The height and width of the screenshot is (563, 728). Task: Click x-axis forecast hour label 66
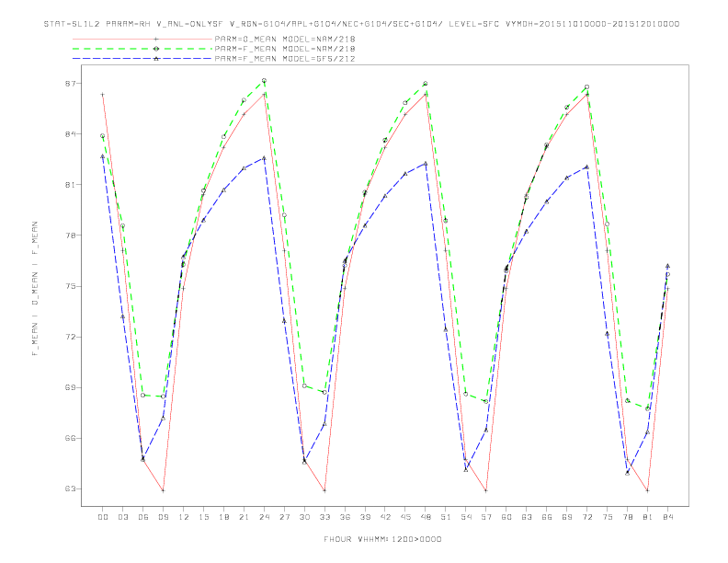[547, 517]
